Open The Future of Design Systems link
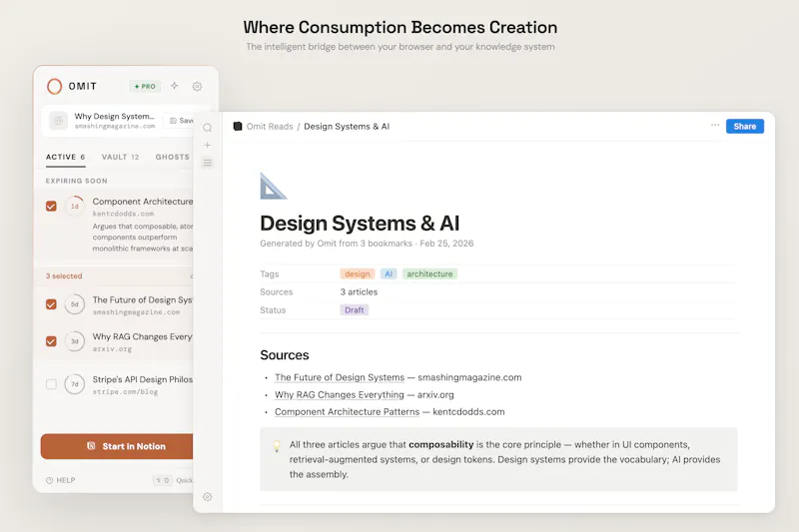This screenshot has height=532, width=799. pos(340,377)
